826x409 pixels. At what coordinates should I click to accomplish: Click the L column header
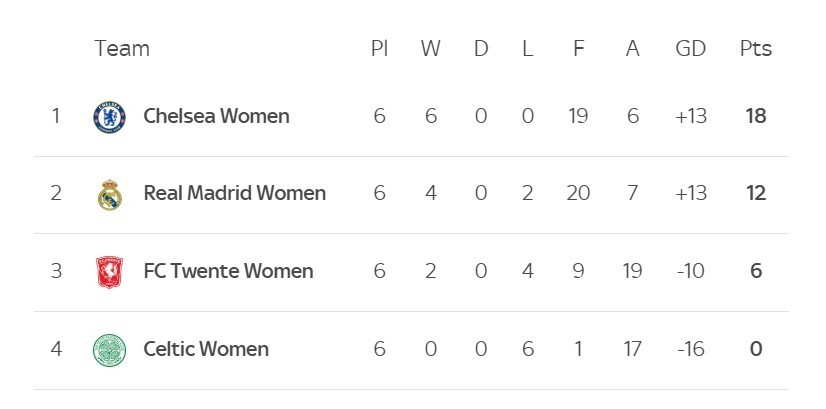click(528, 49)
